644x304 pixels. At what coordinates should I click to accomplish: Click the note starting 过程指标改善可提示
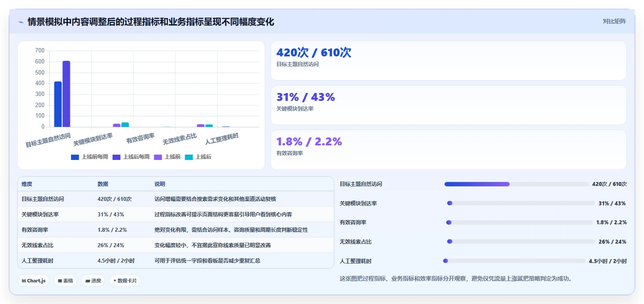[223, 215]
